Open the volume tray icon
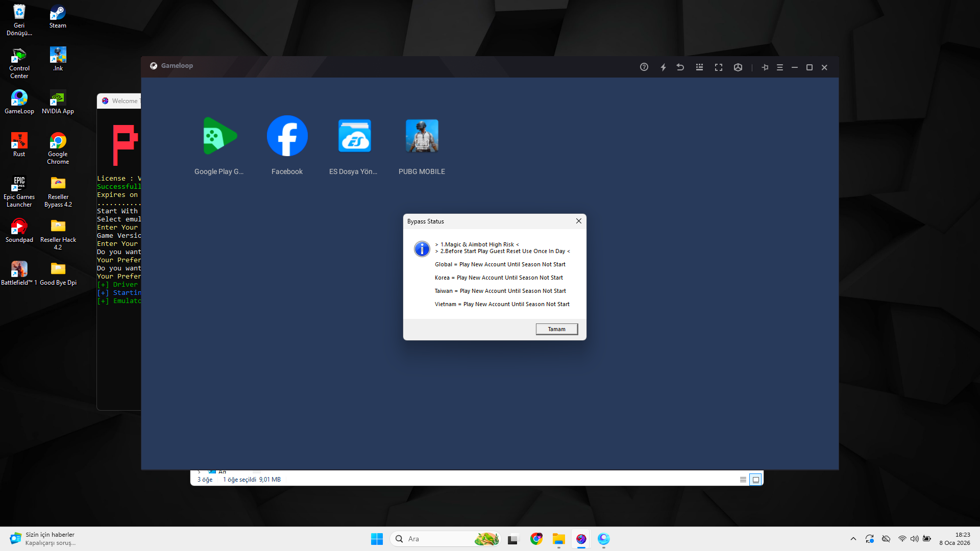The image size is (980, 551). point(914,539)
